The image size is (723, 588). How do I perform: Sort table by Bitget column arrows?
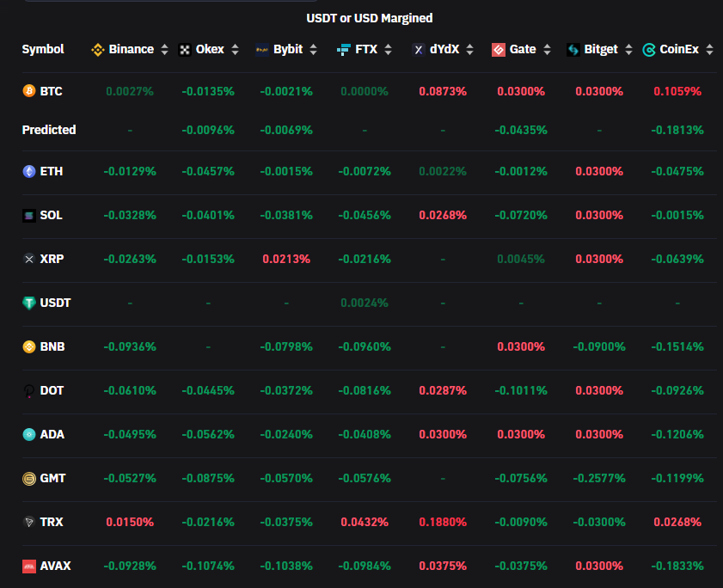point(628,50)
